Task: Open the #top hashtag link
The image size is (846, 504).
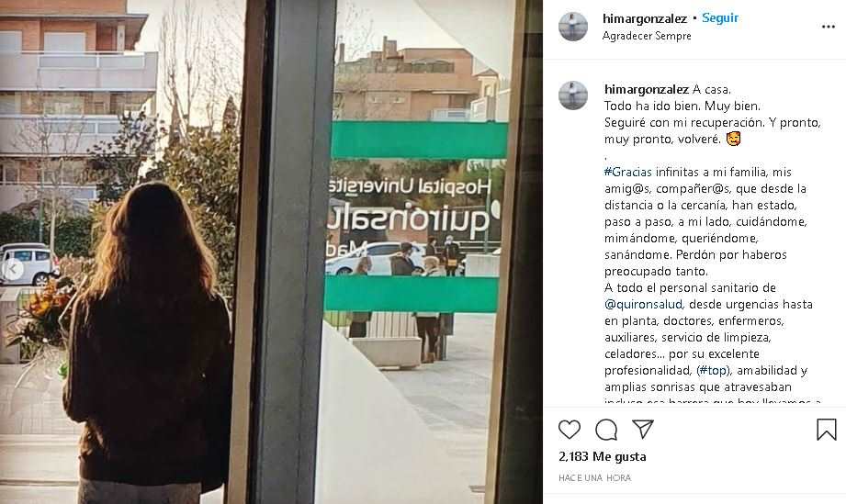Action: click(x=713, y=370)
